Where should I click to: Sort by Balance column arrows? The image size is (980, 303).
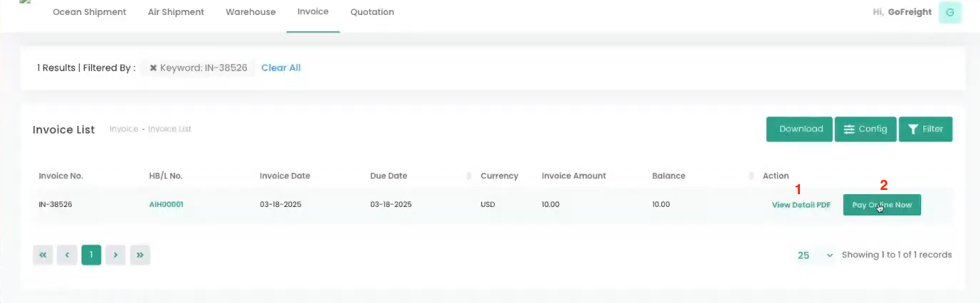click(x=752, y=176)
